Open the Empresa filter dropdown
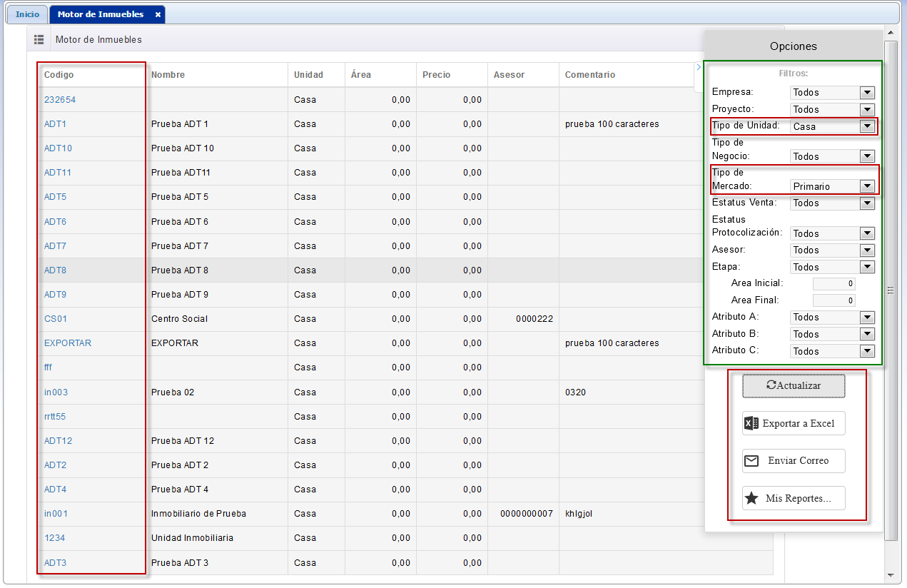The height and width of the screenshot is (588, 907). click(x=867, y=92)
